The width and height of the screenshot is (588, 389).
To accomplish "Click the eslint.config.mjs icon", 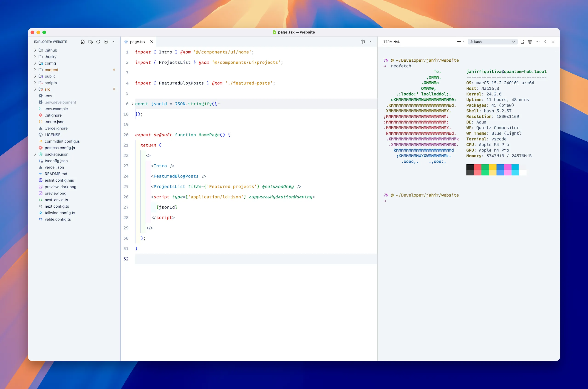I will coord(41,180).
